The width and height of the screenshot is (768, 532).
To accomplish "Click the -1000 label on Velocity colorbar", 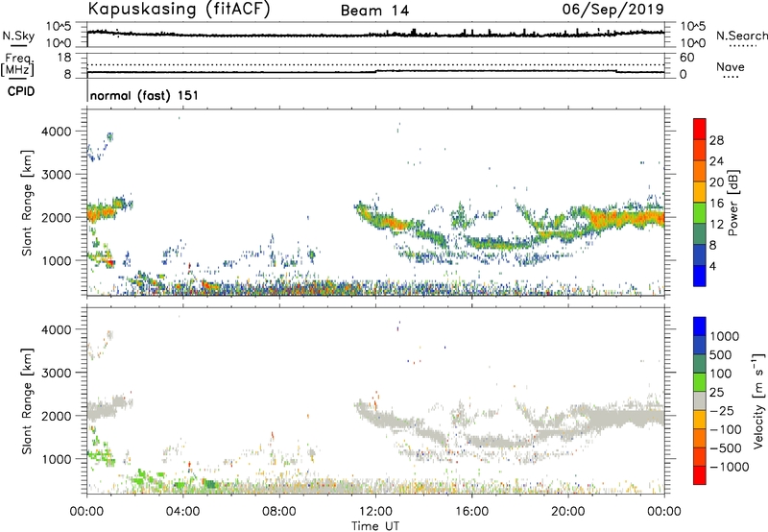I will click(730, 467).
